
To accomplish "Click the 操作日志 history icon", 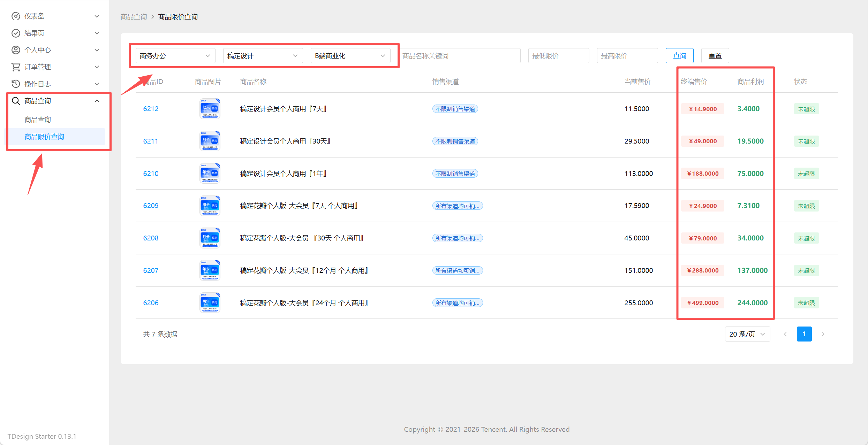I will (x=16, y=84).
